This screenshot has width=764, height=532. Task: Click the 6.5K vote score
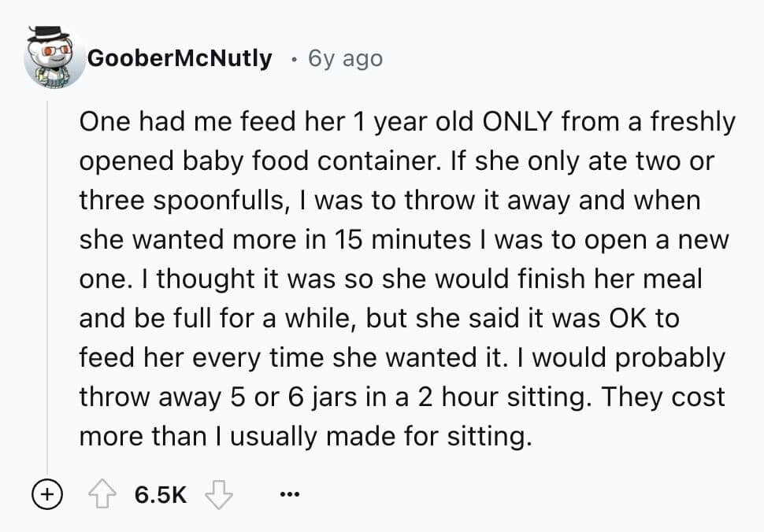[x=161, y=495]
